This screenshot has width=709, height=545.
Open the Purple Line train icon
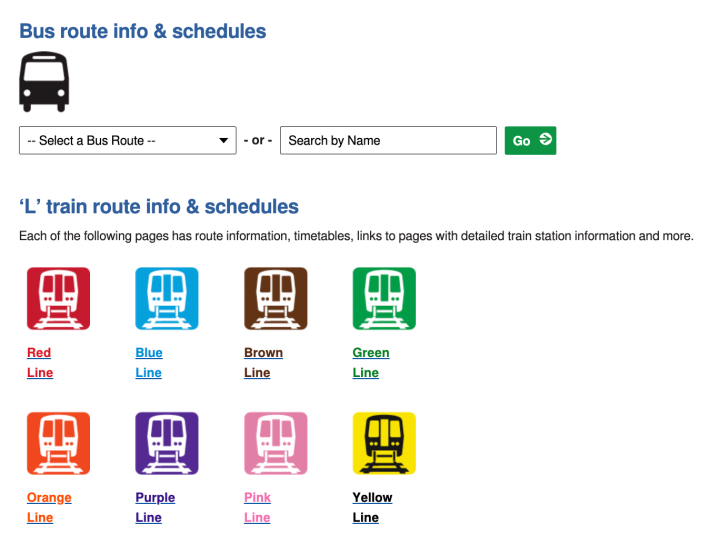tap(167, 443)
